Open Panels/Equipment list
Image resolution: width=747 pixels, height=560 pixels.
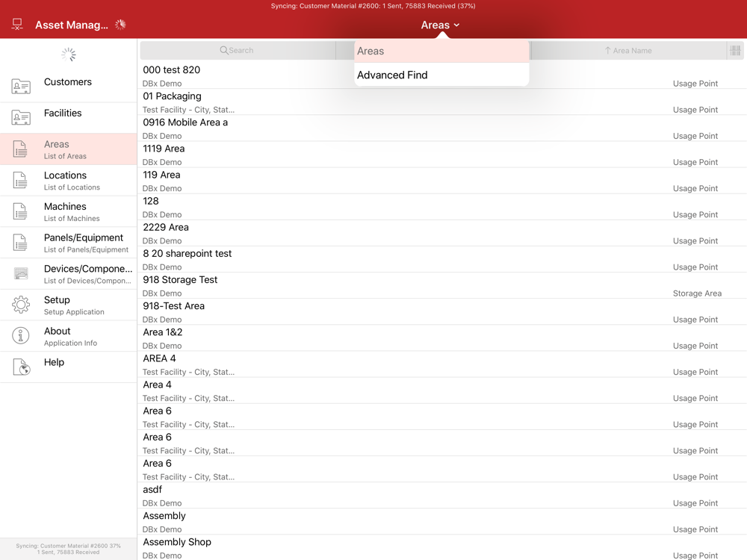point(68,243)
